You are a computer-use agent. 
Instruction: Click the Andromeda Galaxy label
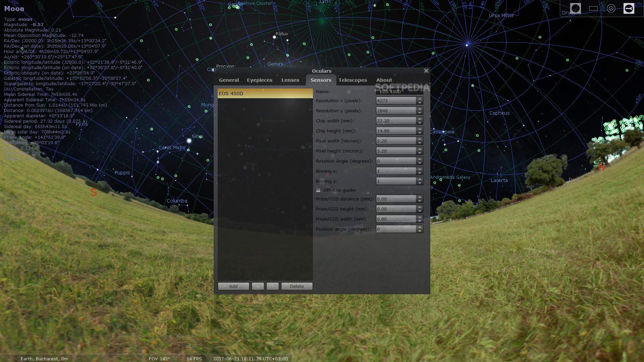coord(450,177)
